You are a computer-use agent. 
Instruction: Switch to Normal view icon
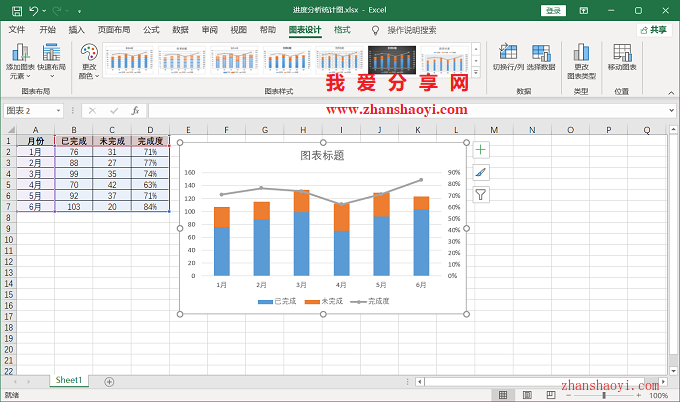[503, 395]
